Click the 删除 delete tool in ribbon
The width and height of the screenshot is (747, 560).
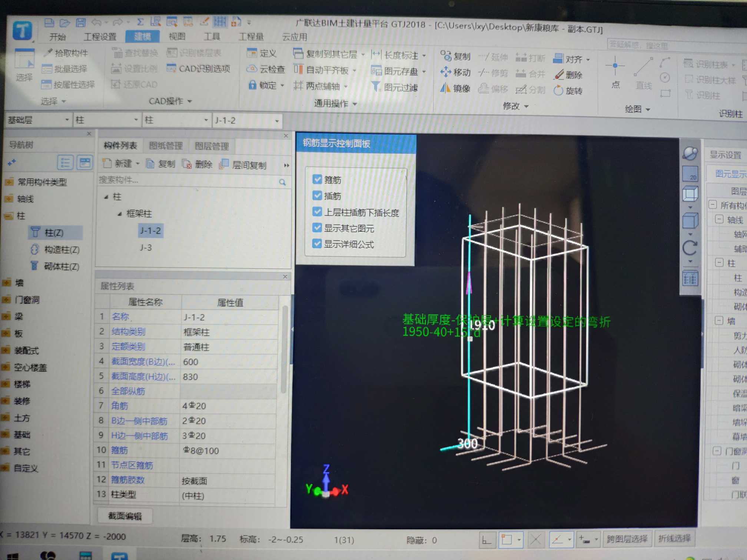tap(568, 75)
